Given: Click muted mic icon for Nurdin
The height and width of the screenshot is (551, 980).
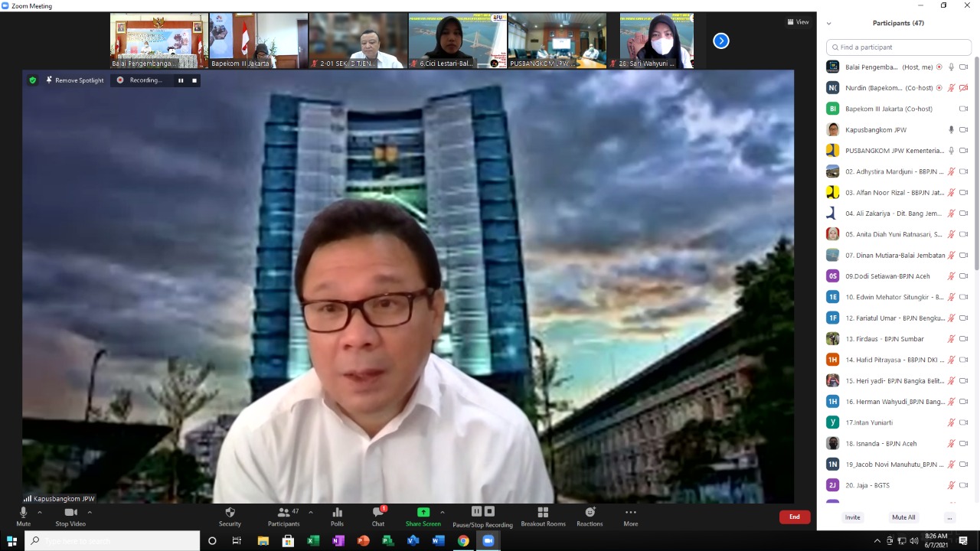Looking at the screenshot, I should 952,88.
